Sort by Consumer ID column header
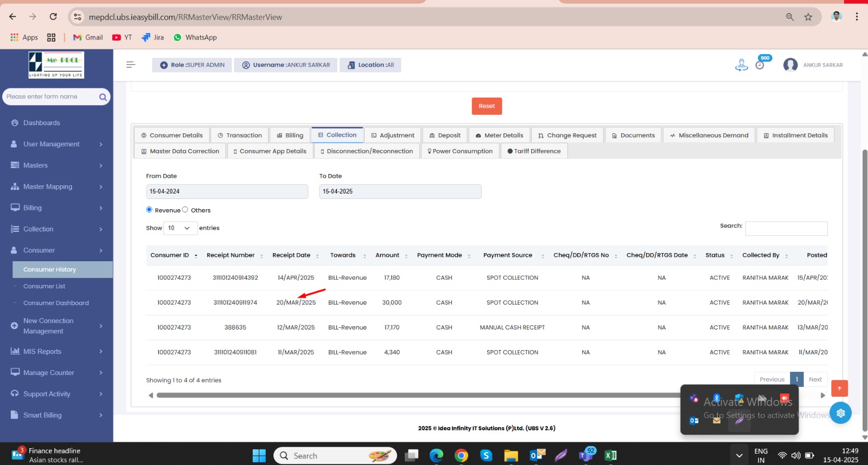 coord(174,255)
